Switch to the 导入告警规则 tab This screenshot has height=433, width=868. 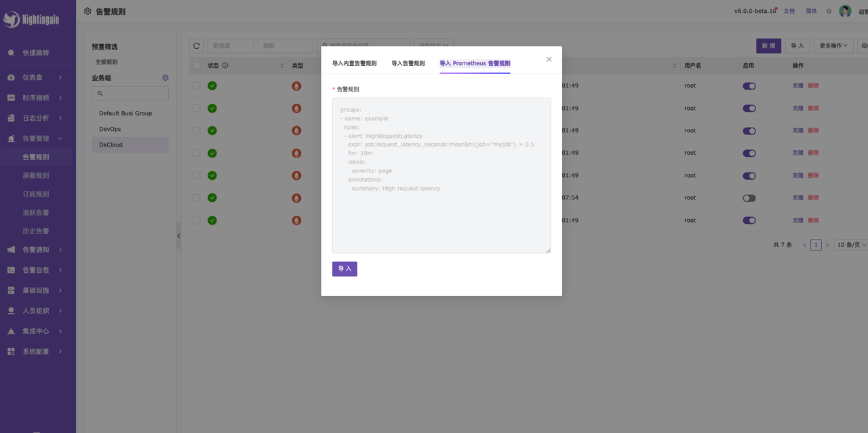coord(408,63)
